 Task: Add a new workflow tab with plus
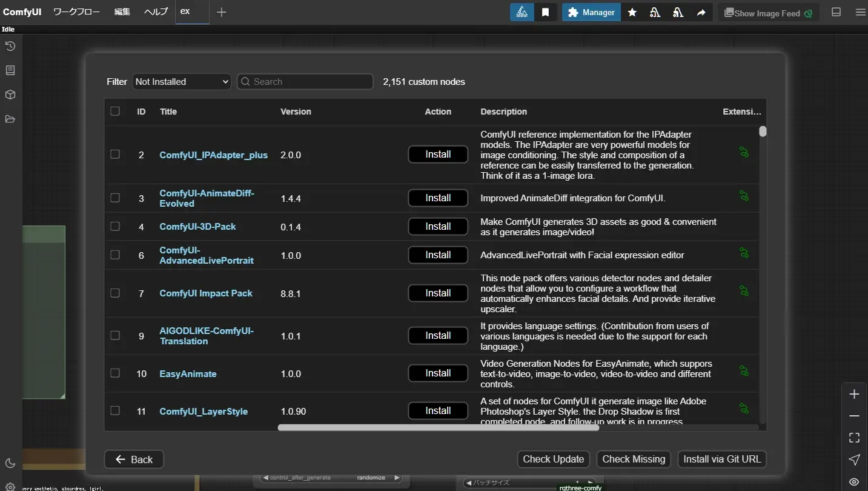coord(222,12)
